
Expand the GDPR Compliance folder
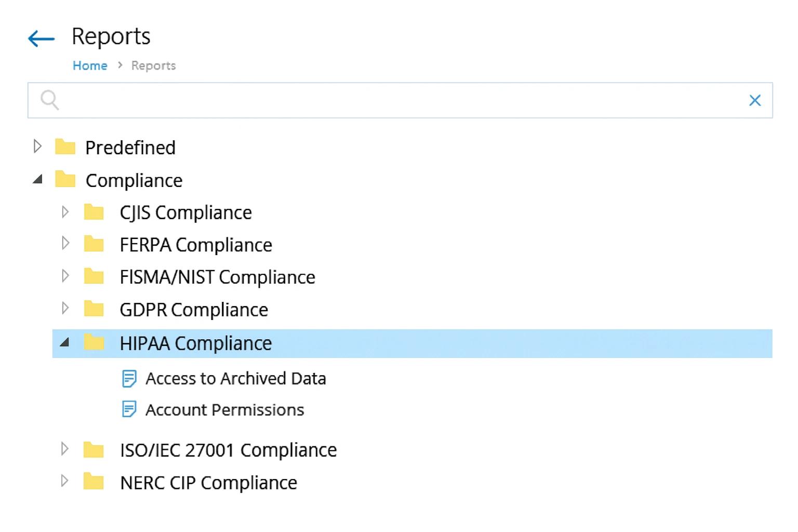65,309
